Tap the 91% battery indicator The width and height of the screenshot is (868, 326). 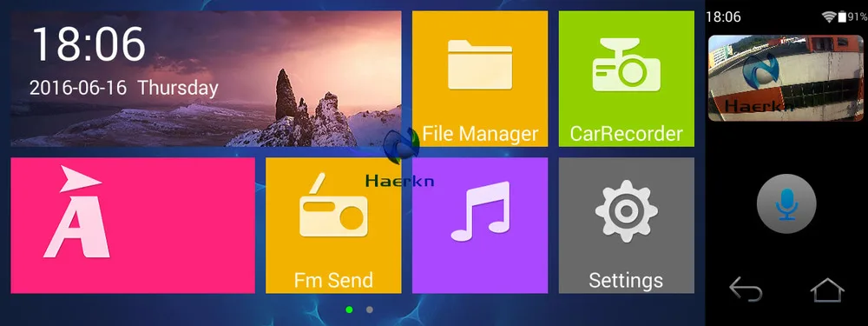click(852, 17)
